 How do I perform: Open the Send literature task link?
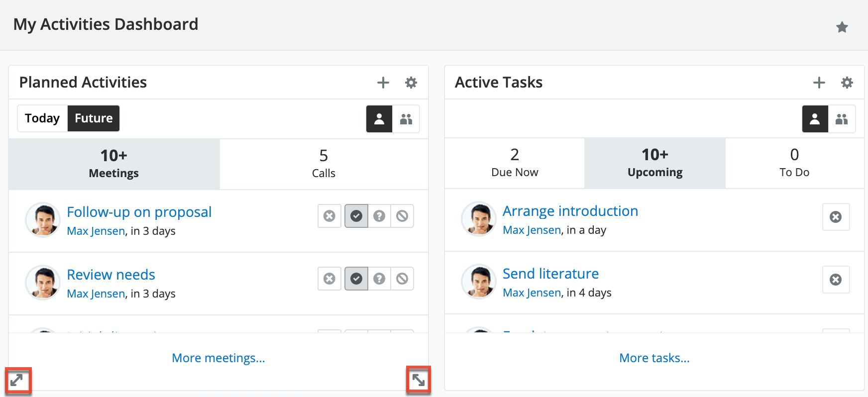click(550, 274)
